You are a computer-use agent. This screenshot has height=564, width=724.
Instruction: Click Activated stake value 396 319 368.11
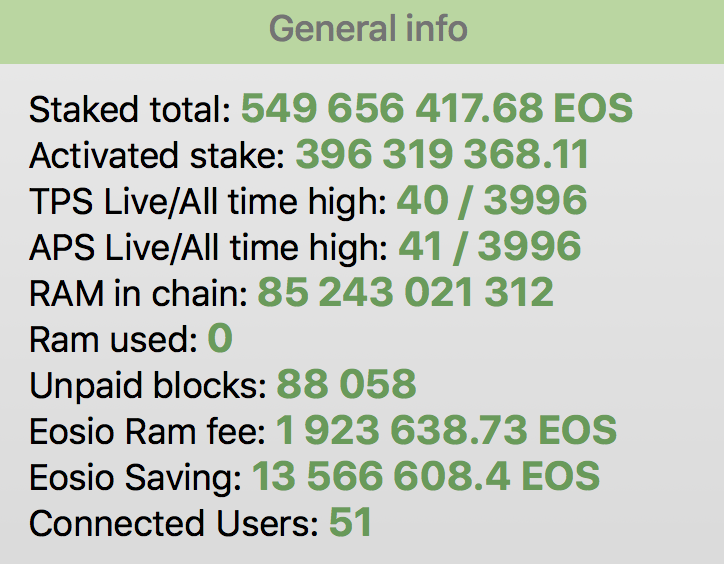click(x=442, y=154)
